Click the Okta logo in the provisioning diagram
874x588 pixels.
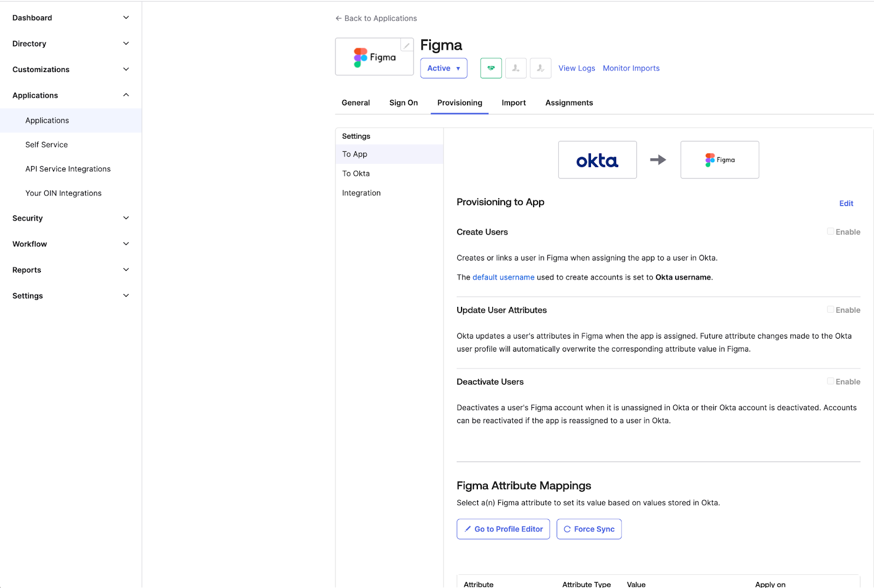click(597, 159)
